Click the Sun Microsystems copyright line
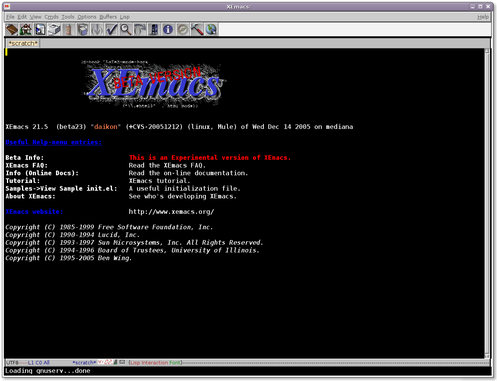 (134, 242)
